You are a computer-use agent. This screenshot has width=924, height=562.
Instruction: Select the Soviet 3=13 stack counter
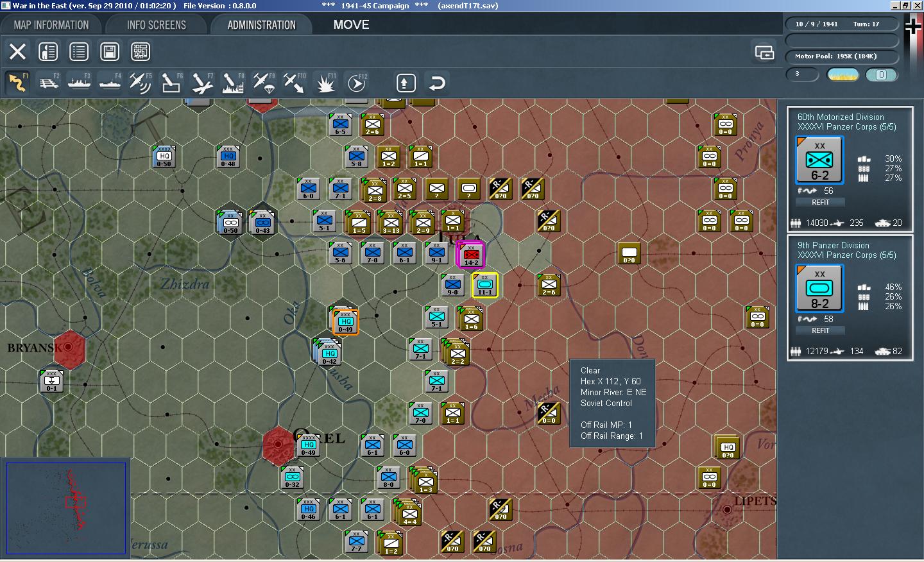[x=391, y=223]
